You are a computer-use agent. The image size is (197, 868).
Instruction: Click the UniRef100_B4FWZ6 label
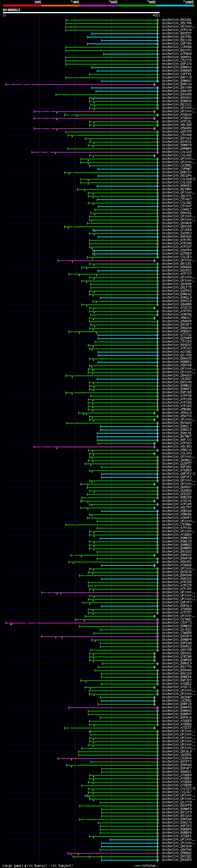(x=176, y=236)
